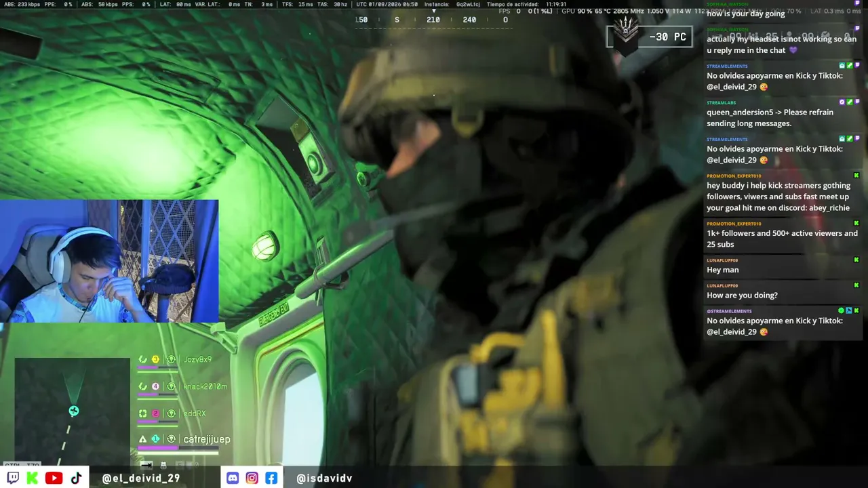This screenshot has width=868, height=488.
Task: Click the yellow squad number 3 badge
Action: [155, 359]
